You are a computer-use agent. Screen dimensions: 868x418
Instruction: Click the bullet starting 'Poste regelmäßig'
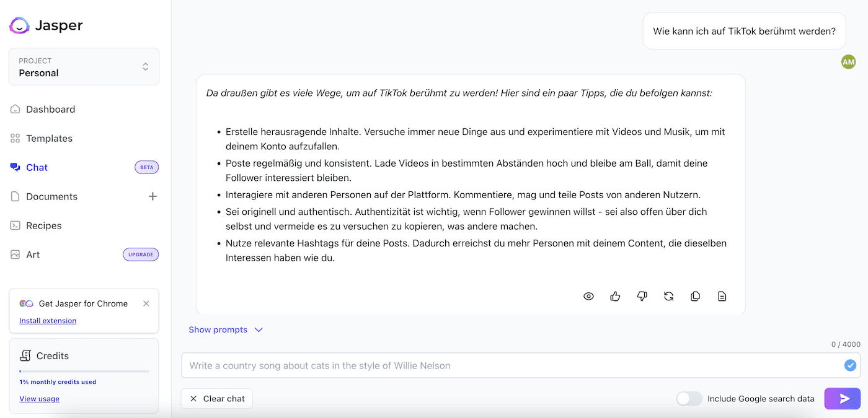(466, 171)
